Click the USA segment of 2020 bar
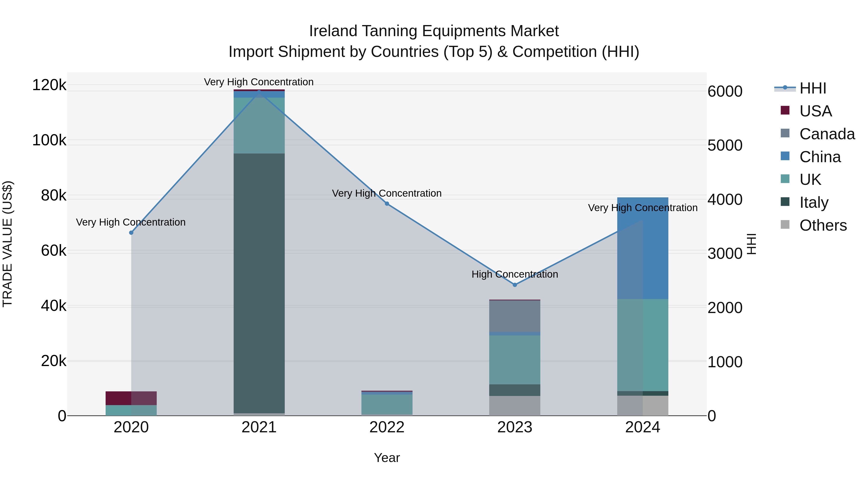 tap(131, 398)
